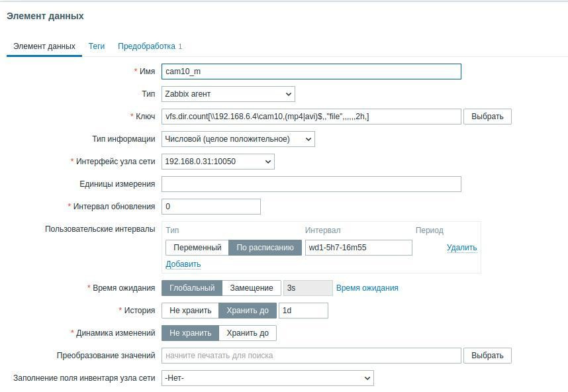Click the Имя field containing cam10_m
This screenshot has width=568, height=392.
(311, 71)
